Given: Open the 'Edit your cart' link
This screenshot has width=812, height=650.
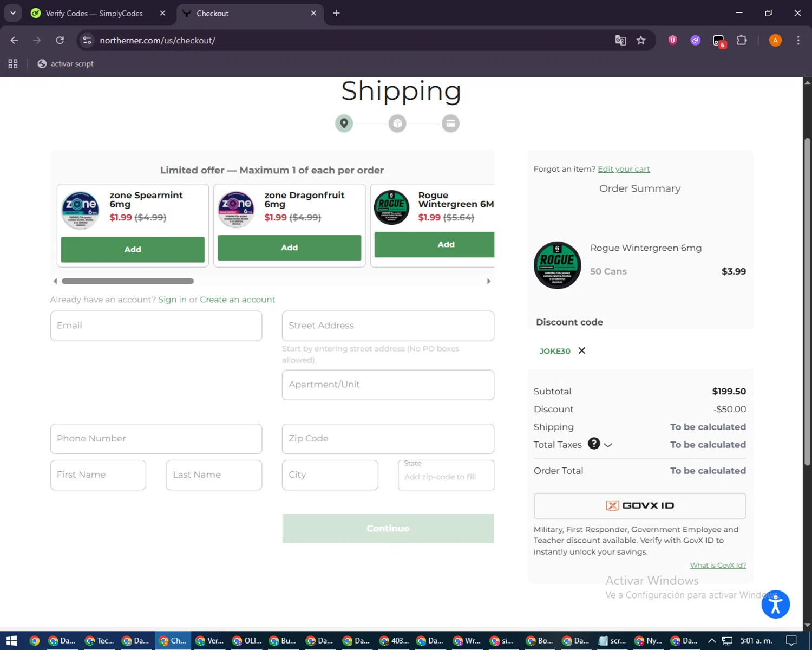Looking at the screenshot, I should click(624, 169).
